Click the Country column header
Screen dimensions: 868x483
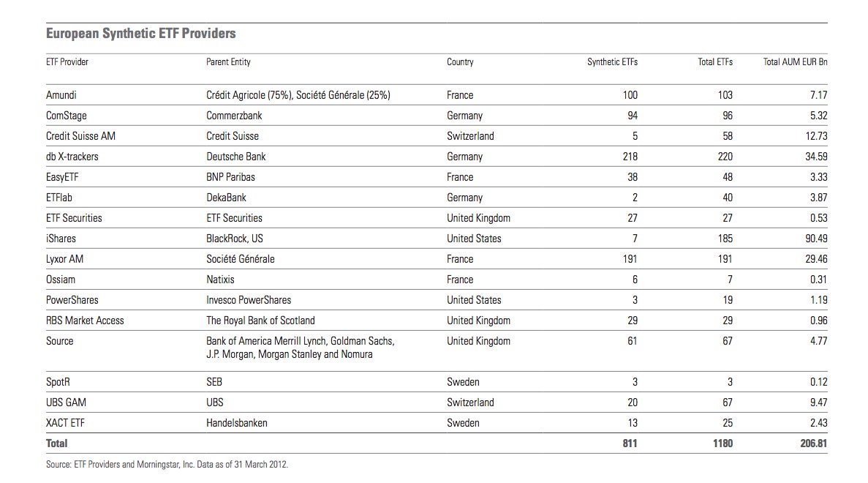(x=460, y=62)
